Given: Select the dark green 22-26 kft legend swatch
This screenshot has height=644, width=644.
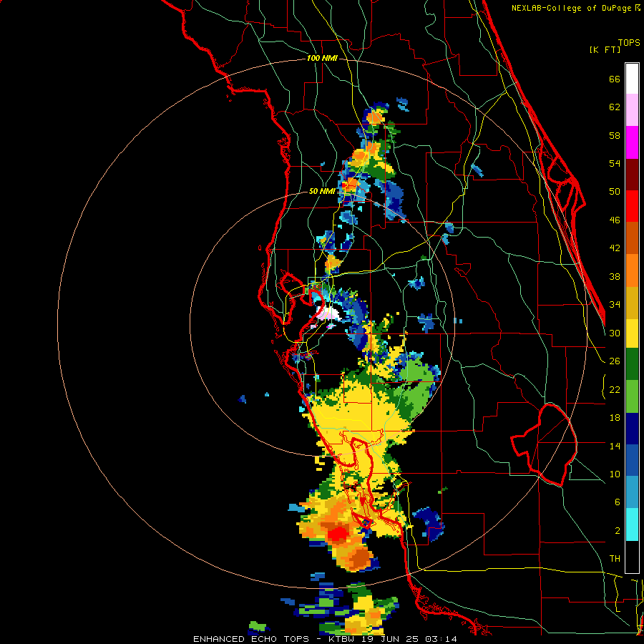Looking at the screenshot, I should [632, 364].
